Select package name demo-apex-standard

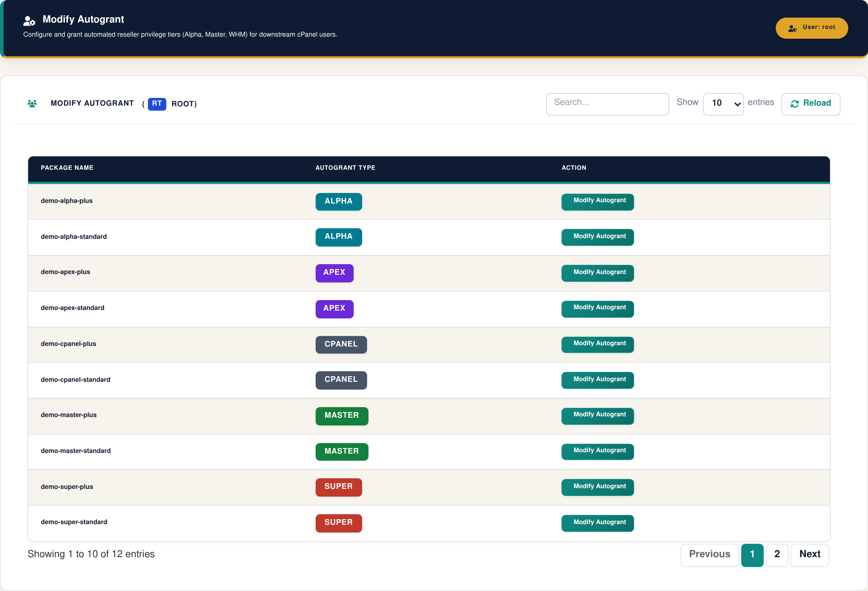(73, 308)
